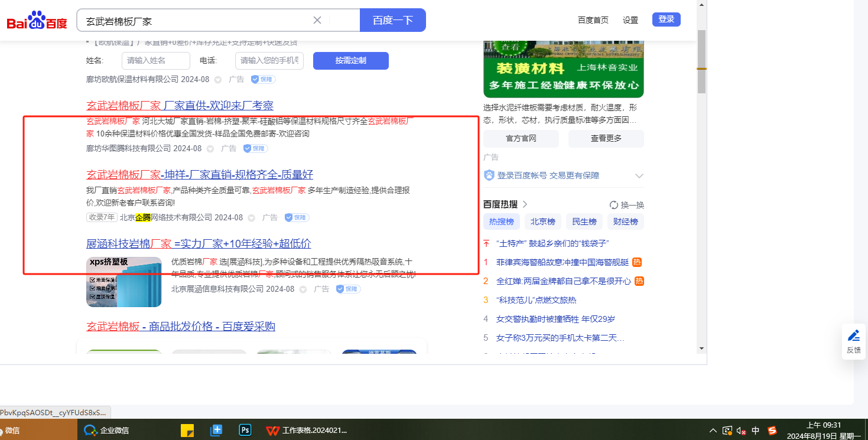
Task: Click the 热 badge beside 全红婵 headline
Action: point(639,281)
